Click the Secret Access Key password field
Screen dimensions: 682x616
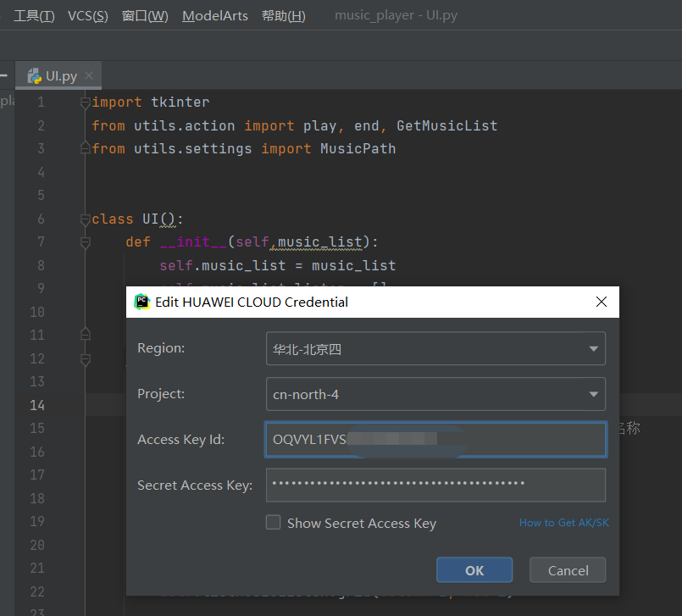coord(435,485)
